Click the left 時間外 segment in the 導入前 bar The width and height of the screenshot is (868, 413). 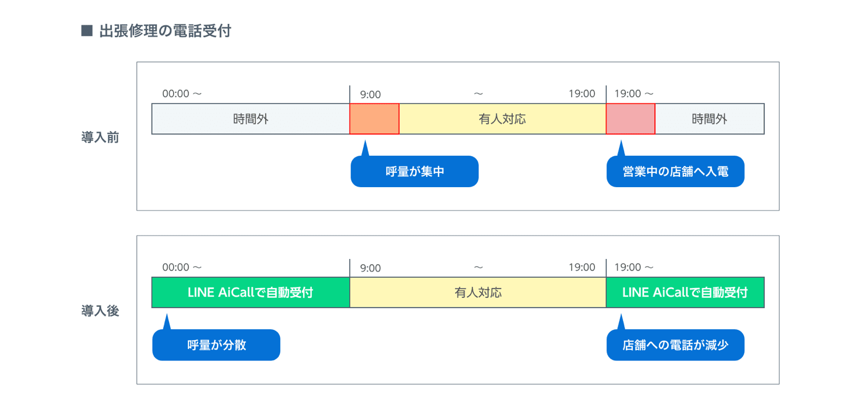[251, 119]
